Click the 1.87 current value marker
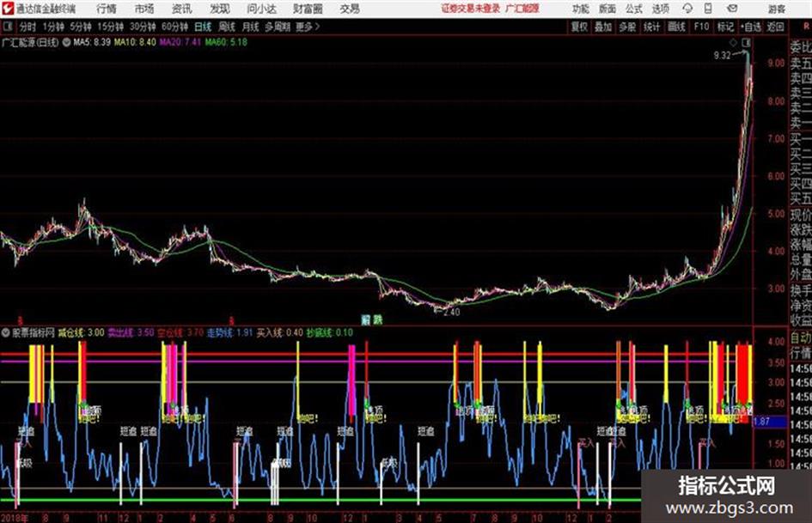The image size is (812, 523). (769, 422)
